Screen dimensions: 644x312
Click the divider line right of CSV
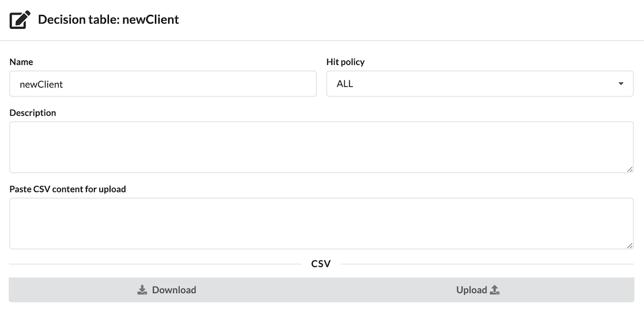click(x=487, y=264)
